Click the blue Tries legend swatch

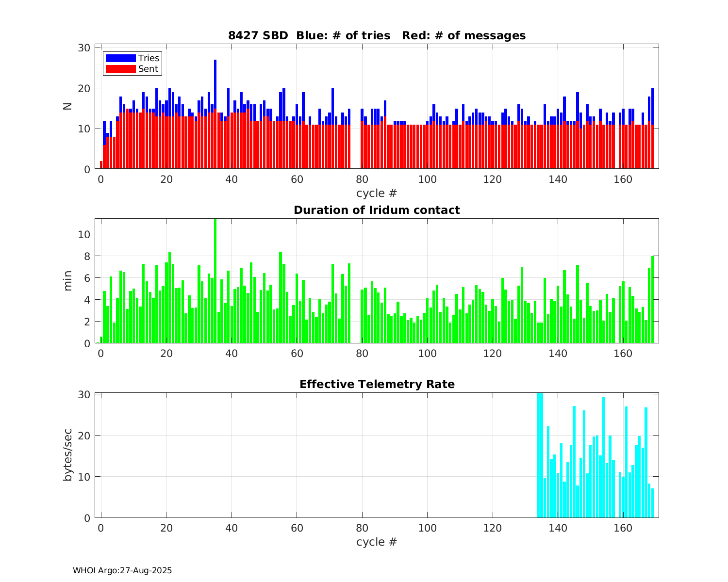pyautogui.click(x=120, y=58)
